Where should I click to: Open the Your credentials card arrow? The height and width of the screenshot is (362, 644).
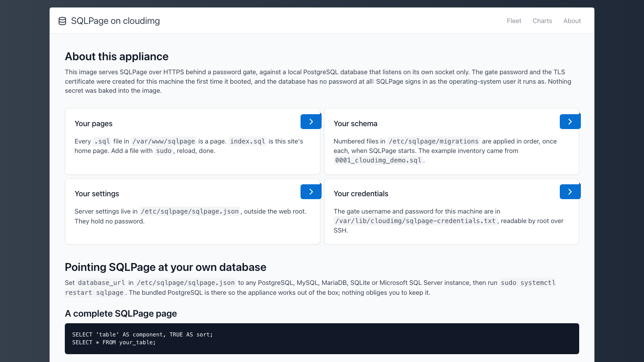[x=570, y=192]
